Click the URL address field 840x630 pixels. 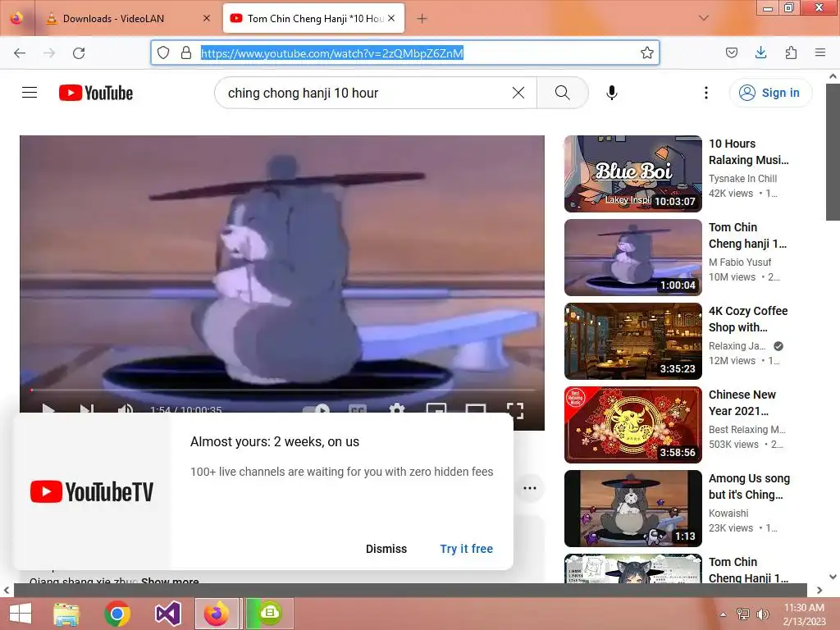tap(405, 52)
